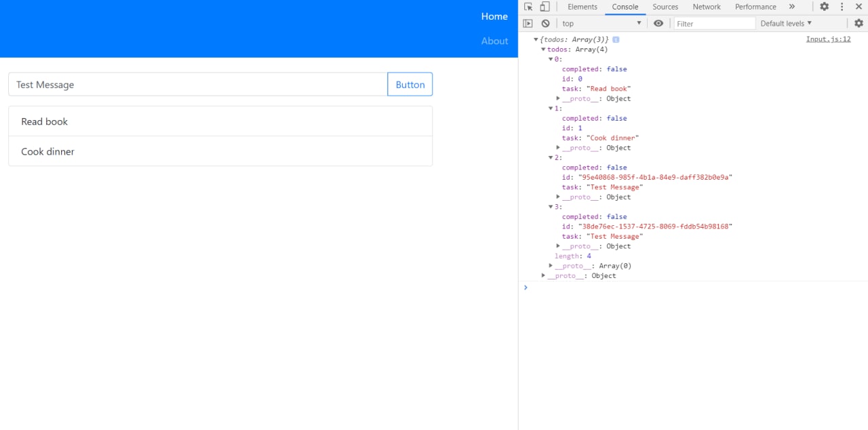The height and width of the screenshot is (430, 868).
Task: Expand the last __proto__: Object at root level
Action: click(544, 276)
